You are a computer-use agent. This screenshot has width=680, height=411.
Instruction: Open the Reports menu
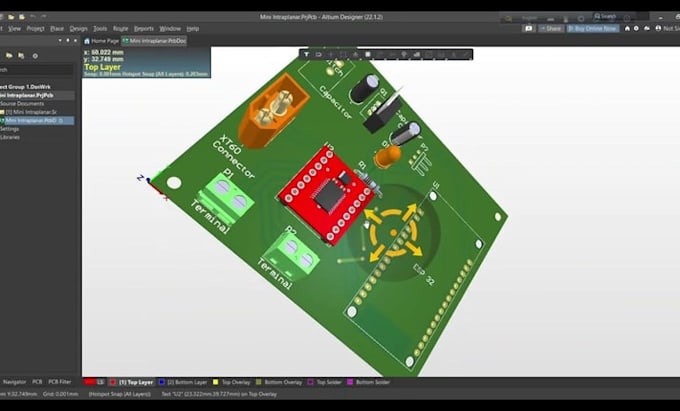pos(144,28)
